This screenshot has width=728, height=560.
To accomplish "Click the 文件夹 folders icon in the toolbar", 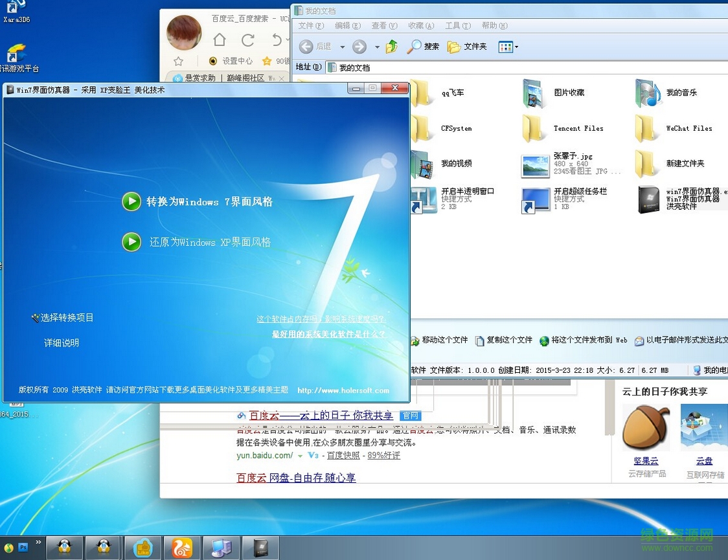I will coord(453,46).
